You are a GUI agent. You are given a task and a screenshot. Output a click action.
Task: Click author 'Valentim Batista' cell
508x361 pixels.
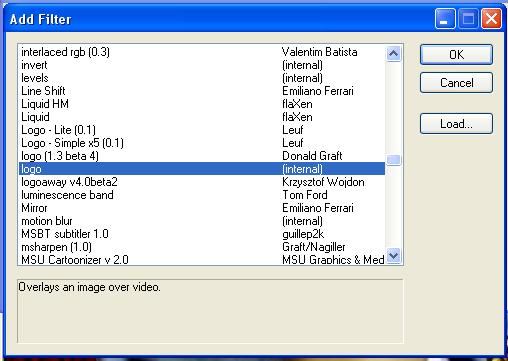[320, 52]
